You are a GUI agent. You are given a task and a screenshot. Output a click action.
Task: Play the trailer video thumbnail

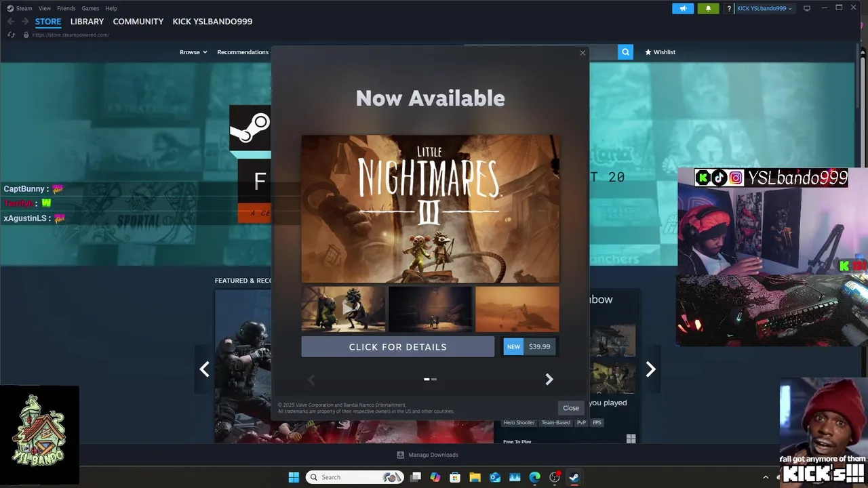coord(344,309)
